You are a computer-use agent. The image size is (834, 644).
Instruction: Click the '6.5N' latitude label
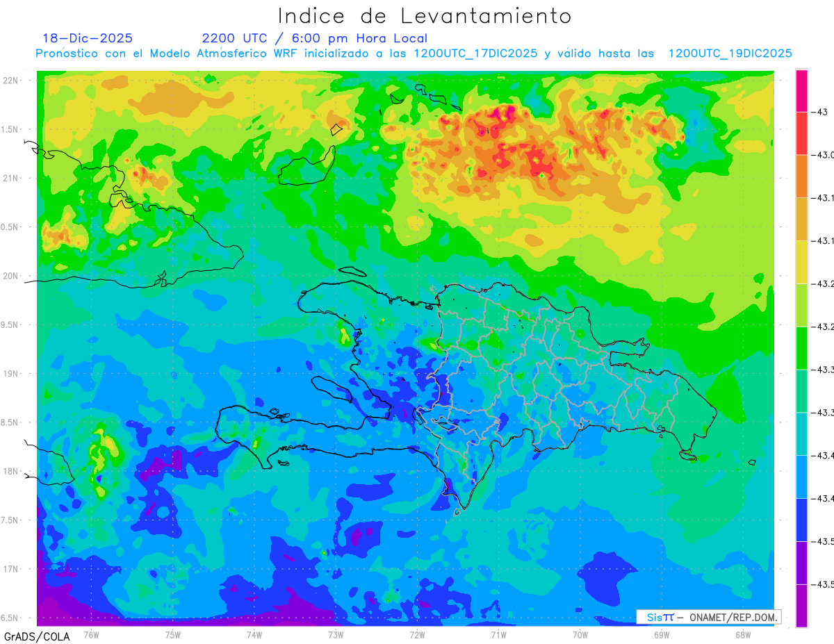11,618
